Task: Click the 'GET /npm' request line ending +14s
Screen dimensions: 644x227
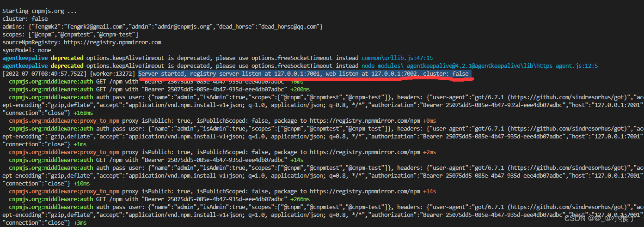Action: (x=156, y=160)
